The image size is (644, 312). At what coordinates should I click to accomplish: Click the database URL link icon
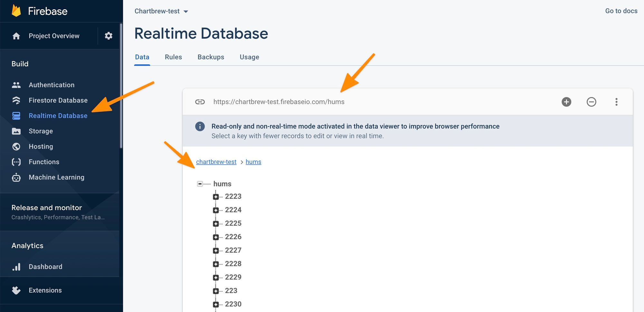point(200,102)
